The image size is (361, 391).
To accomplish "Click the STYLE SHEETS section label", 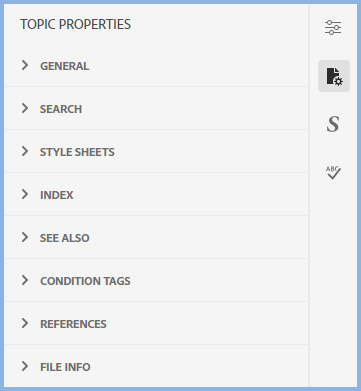I will pos(77,152).
